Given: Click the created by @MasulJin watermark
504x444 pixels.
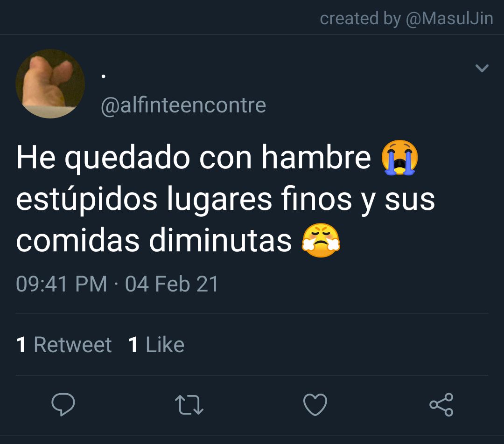Looking at the screenshot, I should pos(406,18).
